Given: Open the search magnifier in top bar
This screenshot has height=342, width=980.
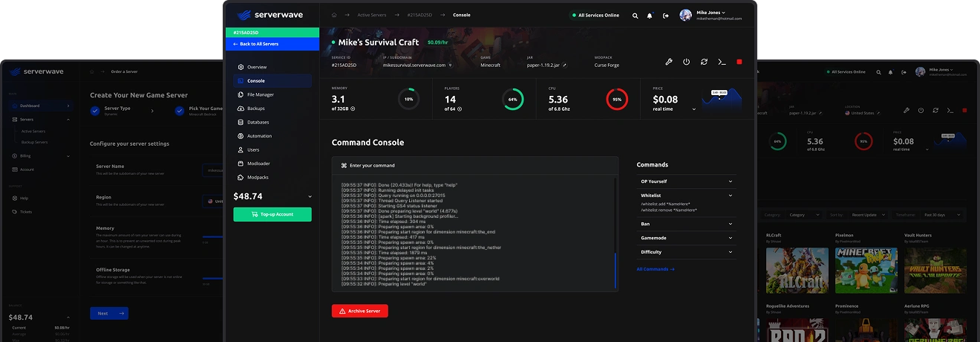Looking at the screenshot, I should pyautogui.click(x=635, y=16).
